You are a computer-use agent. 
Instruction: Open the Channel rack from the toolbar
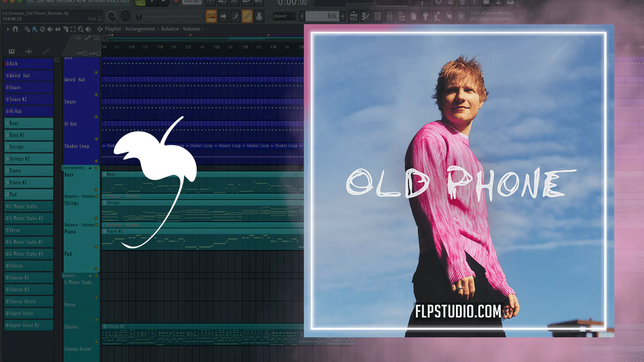pos(378,16)
